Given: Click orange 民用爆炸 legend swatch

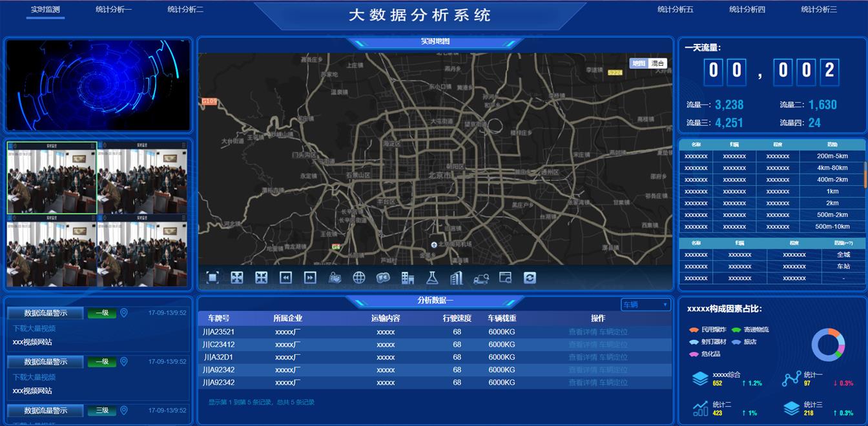Looking at the screenshot, I should [694, 330].
